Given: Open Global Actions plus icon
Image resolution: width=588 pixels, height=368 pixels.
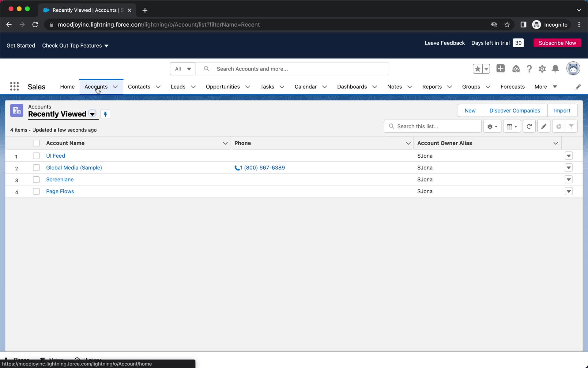Looking at the screenshot, I should click(500, 68).
